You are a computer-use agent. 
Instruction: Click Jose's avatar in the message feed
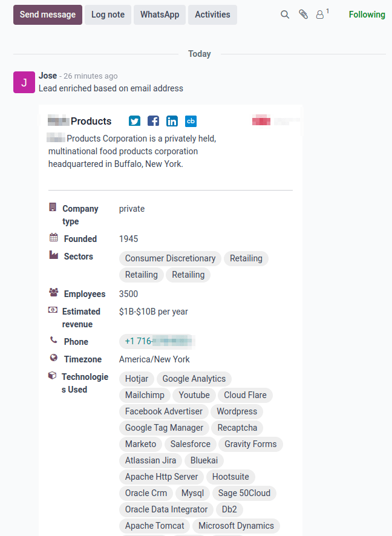pos(24,82)
